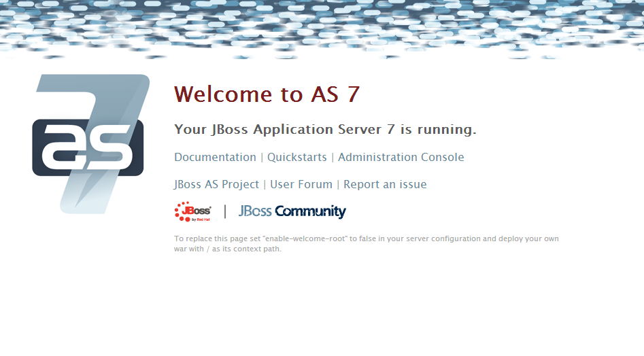Open the Documentation link

click(x=215, y=157)
